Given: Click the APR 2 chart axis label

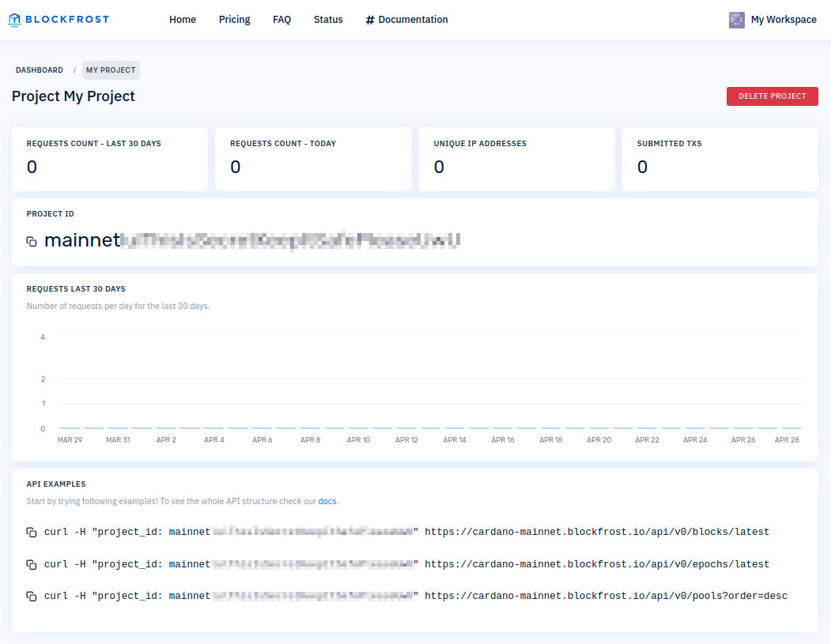Looking at the screenshot, I should pos(166,439).
